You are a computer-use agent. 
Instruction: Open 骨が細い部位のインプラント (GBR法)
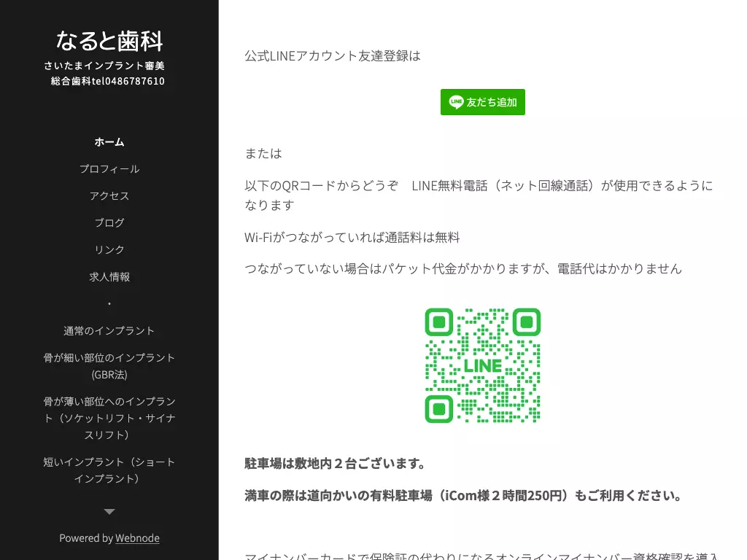click(109, 366)
